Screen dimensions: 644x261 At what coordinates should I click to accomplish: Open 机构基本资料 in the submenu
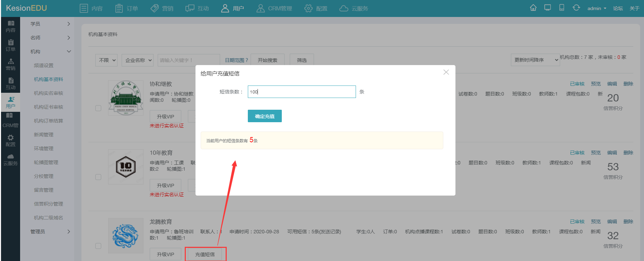pos(49,79)
